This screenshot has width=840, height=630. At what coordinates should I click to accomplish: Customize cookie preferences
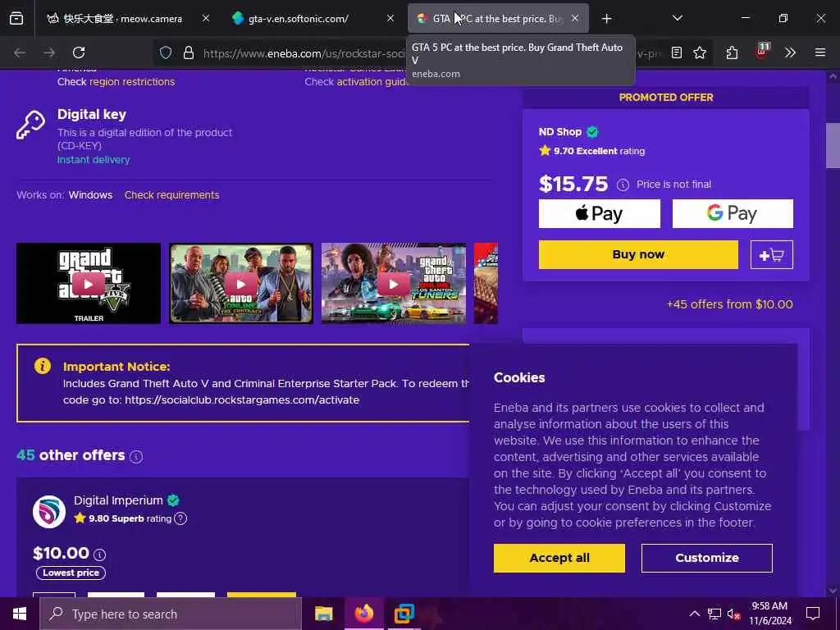[706, 558]
